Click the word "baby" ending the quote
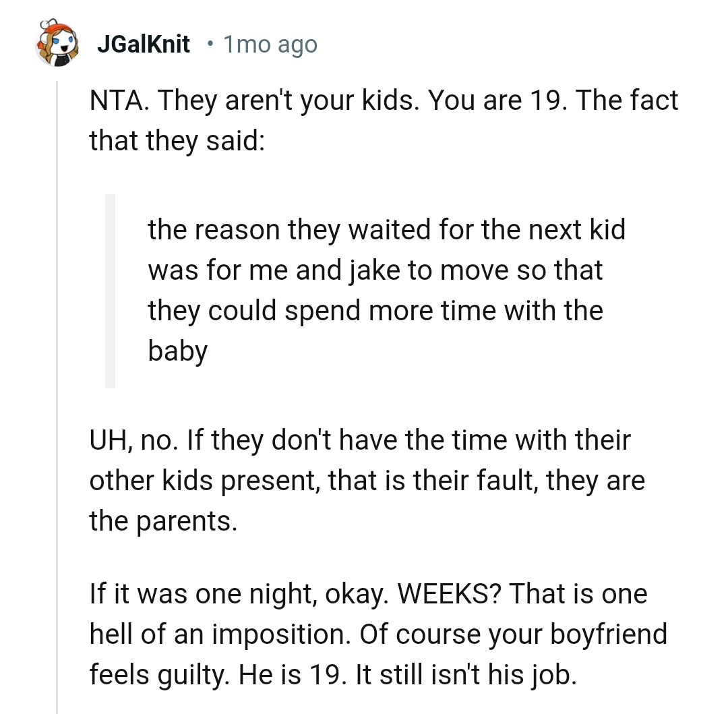This screenshot has height=714, width=728. coord(177,351)
